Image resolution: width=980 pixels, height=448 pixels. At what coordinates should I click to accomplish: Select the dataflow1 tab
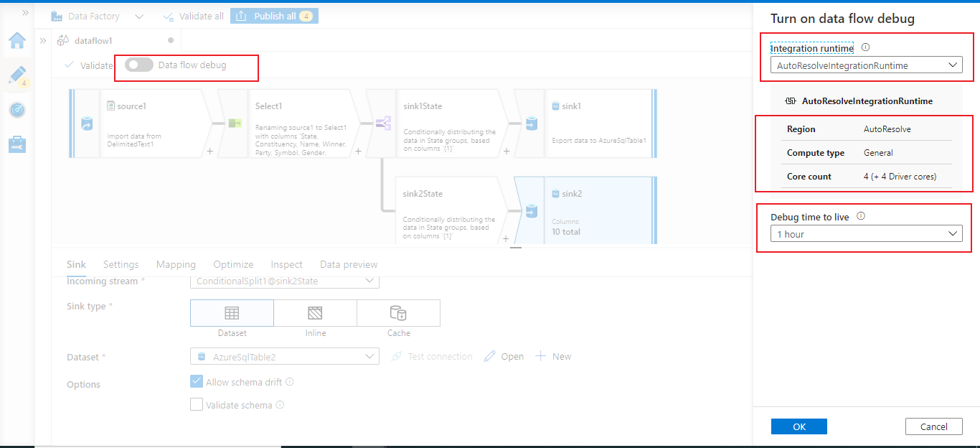click(116, 40)
